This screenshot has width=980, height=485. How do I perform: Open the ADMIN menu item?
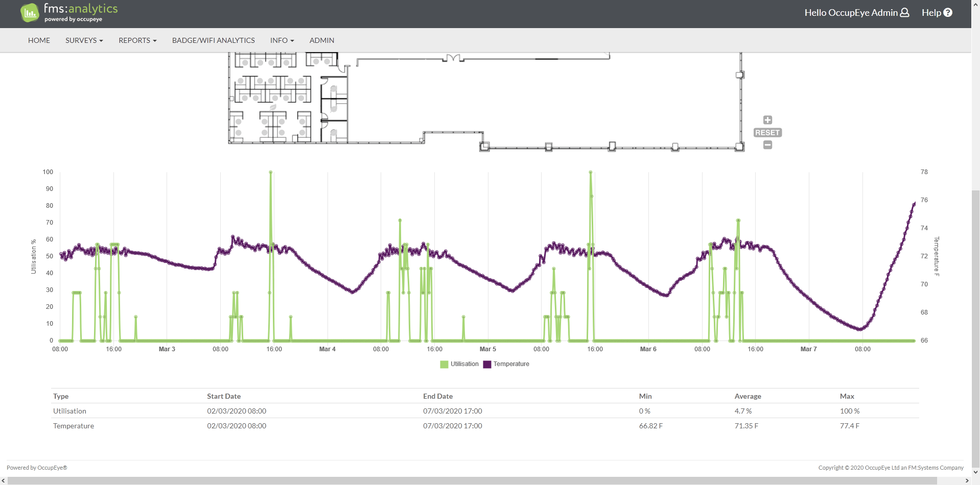(321, 40)
